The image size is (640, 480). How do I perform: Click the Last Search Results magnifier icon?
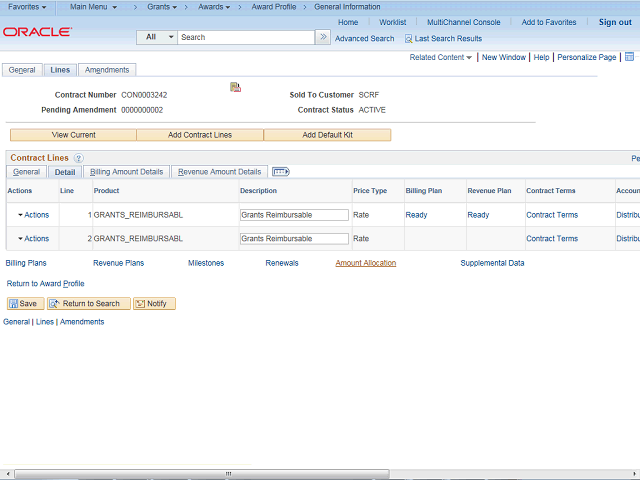(408, 39)
